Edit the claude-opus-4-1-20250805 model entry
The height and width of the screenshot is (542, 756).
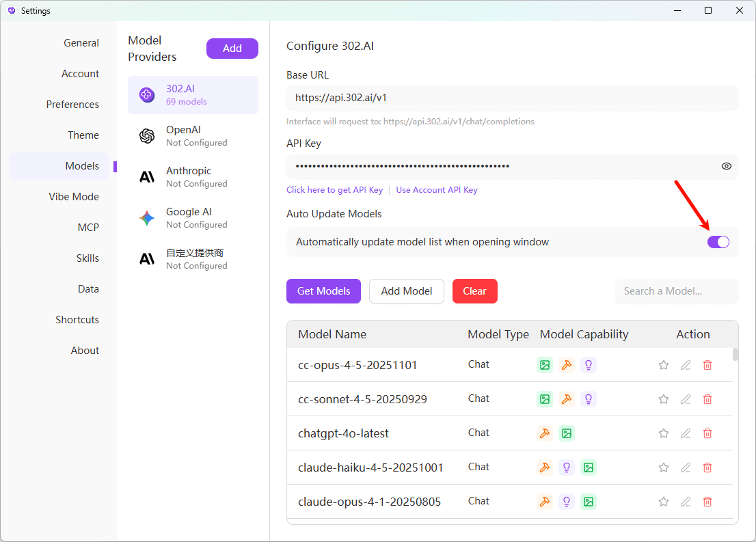tap(686, 502)
